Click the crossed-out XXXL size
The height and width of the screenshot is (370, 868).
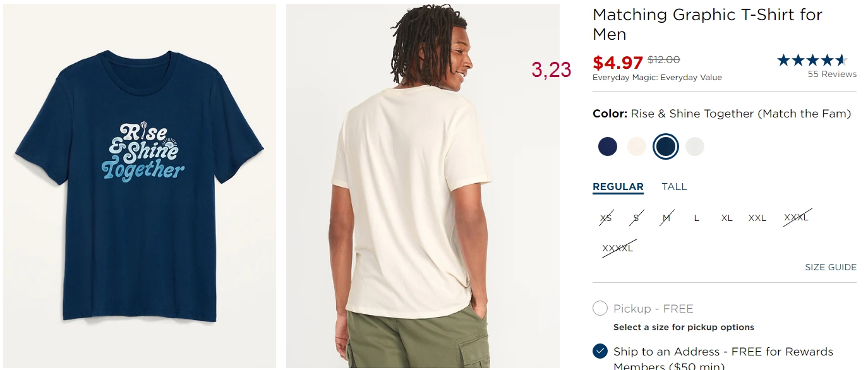pos(797,218)
